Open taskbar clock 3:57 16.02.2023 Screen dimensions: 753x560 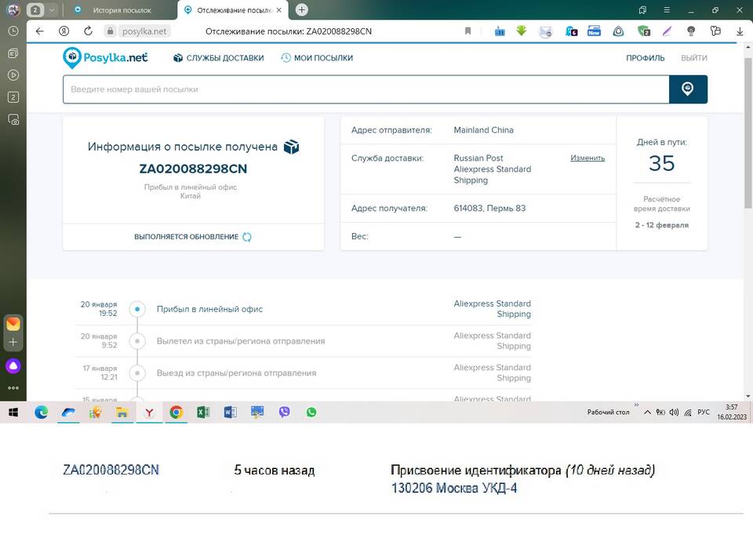tap(731, 412)
